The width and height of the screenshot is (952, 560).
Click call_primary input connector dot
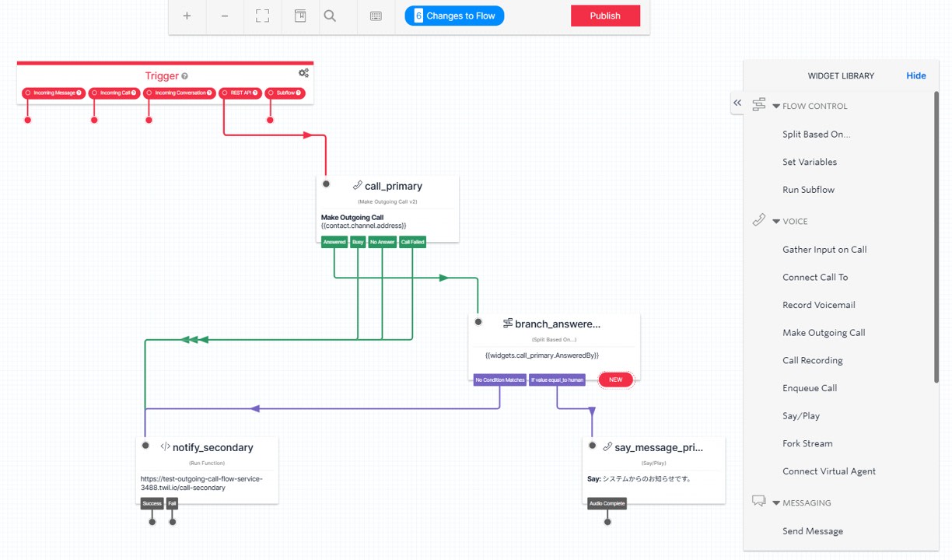pos(326,184)
